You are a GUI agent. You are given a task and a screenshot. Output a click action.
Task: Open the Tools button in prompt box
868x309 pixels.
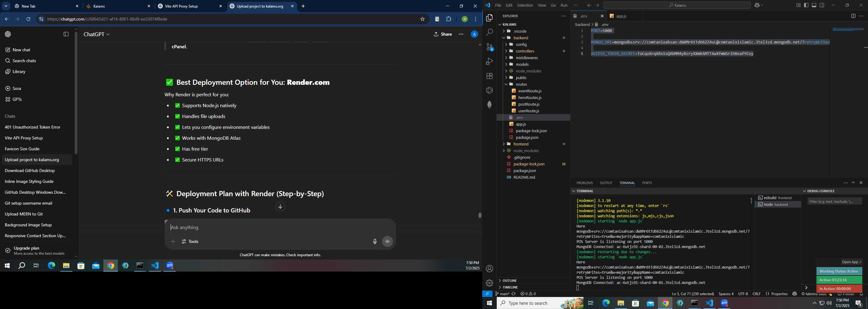tap(190, 241)
